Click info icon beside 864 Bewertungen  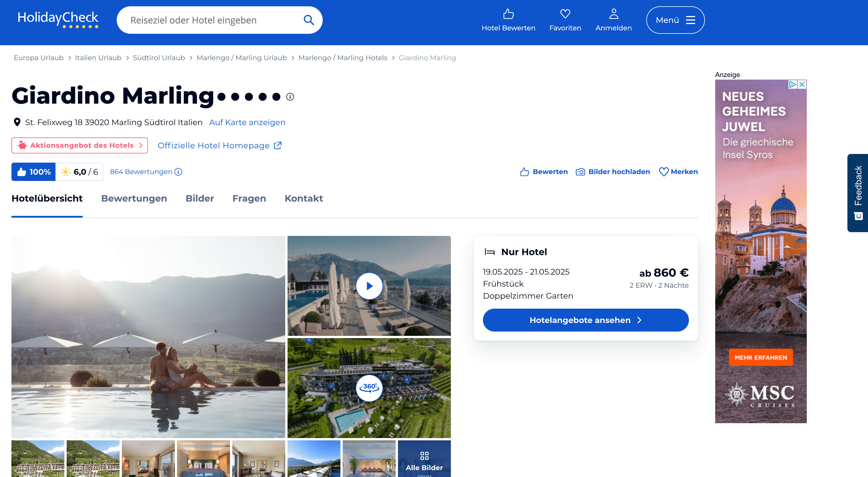click(179, 172)
